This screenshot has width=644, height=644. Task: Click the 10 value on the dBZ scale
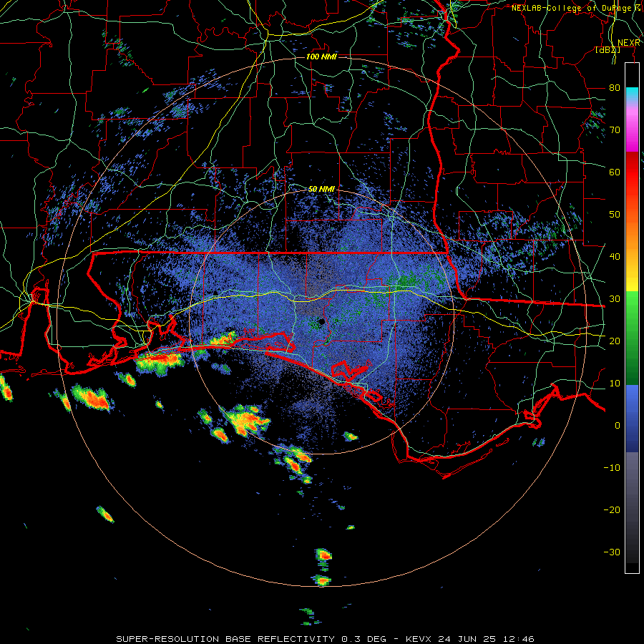pos(615,384)
